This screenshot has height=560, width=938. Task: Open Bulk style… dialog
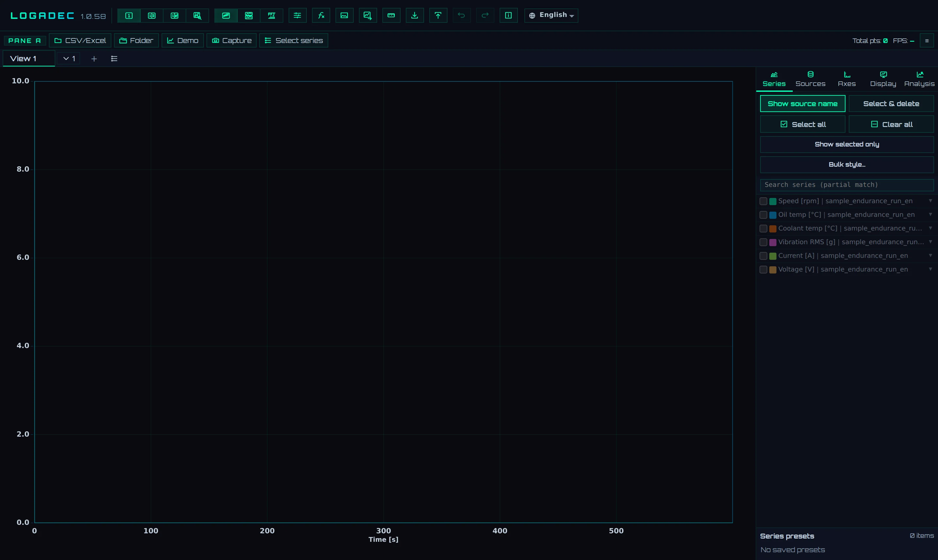point(847,164)
